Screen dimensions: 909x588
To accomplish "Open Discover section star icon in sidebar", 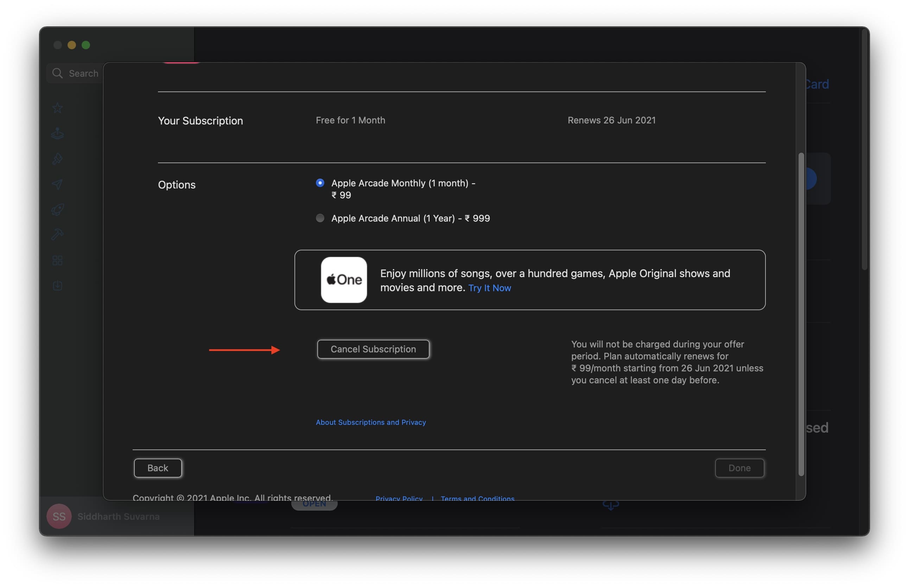I will pyautogui.click(x=57, y=108).
